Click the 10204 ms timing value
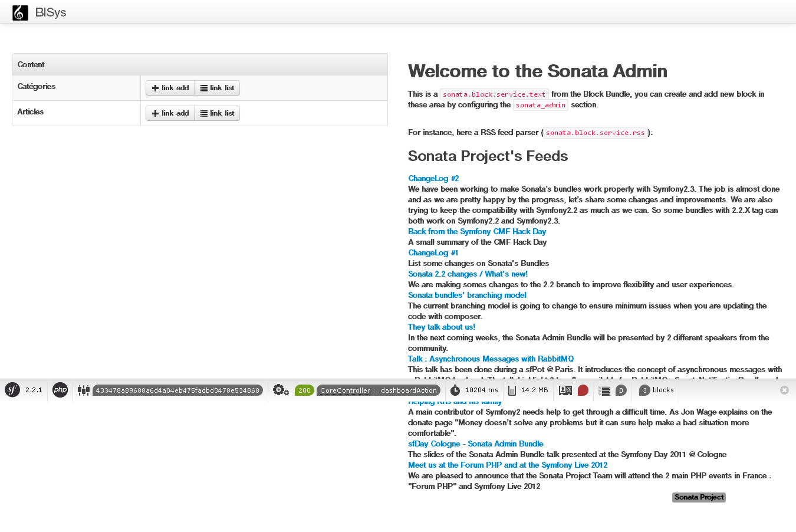The height and width of the screenshot is (532, 796). coord(481,390)
